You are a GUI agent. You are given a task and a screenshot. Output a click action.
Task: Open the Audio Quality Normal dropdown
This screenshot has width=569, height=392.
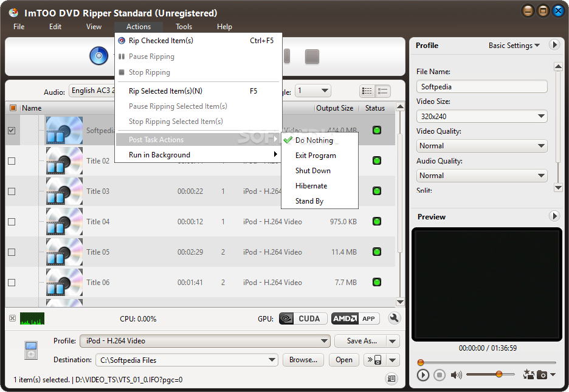(x=482, y=176)
